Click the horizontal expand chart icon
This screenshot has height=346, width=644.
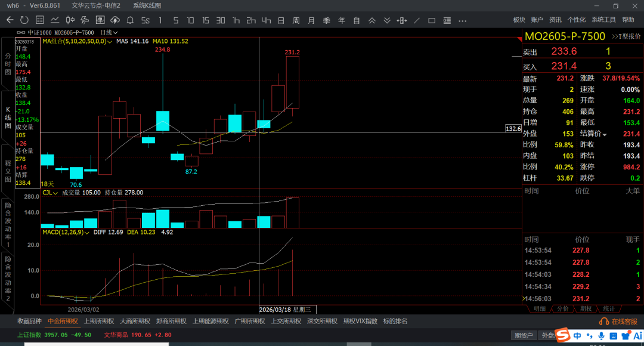point(402,20)
